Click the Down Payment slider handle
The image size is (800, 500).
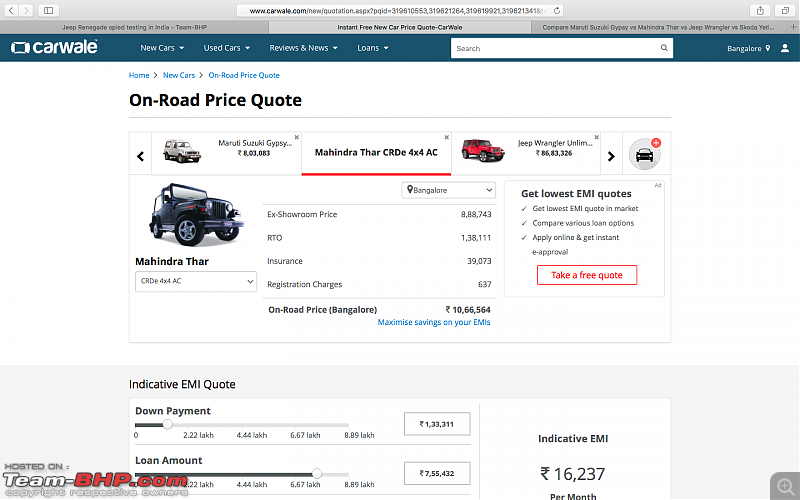[167, 424]
